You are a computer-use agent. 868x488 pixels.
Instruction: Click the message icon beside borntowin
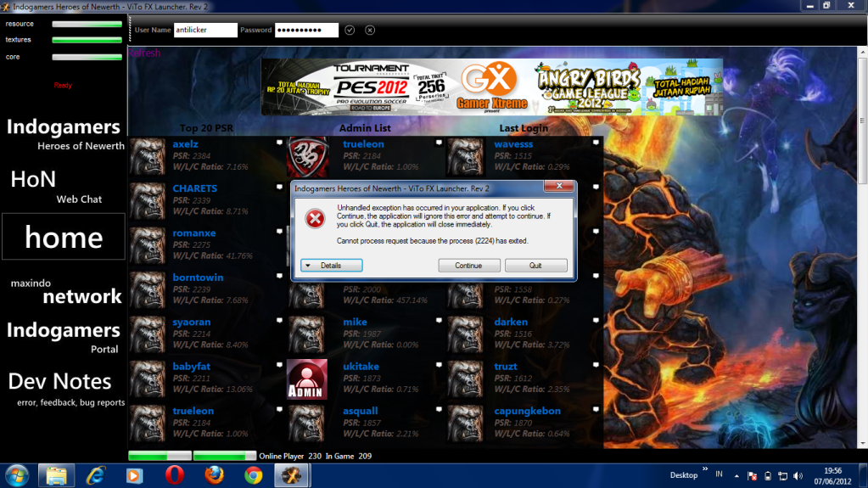point(279,276)
